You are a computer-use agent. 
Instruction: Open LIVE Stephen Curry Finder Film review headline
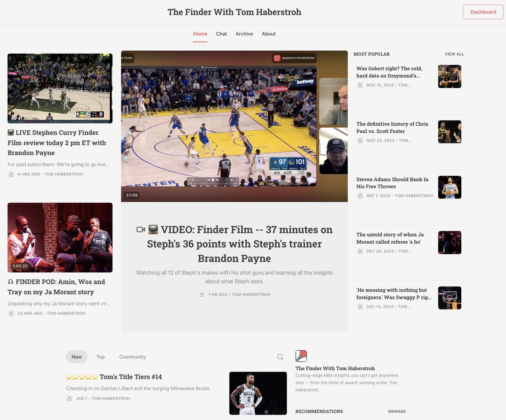[x=57, y=143]
